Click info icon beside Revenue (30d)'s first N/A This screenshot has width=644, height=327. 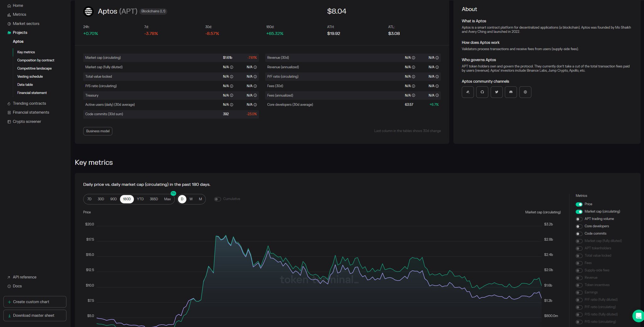tap(414, 58)
